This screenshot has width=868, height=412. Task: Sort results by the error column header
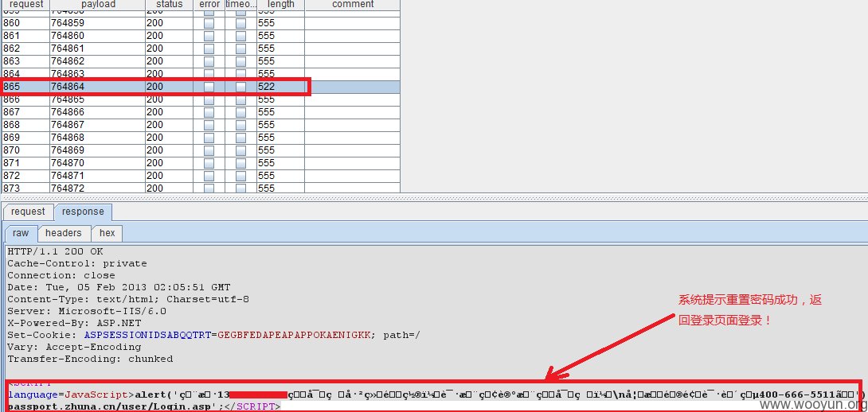209,5
